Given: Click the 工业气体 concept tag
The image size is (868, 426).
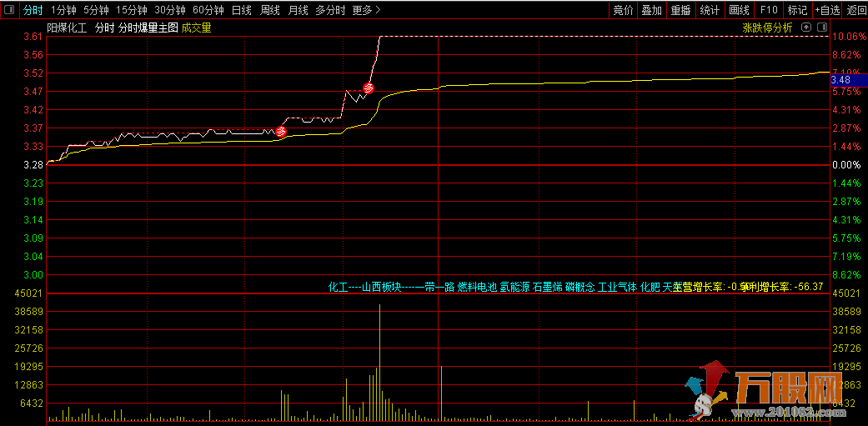Looking at the screenshot, I should [x=618, y=287].
